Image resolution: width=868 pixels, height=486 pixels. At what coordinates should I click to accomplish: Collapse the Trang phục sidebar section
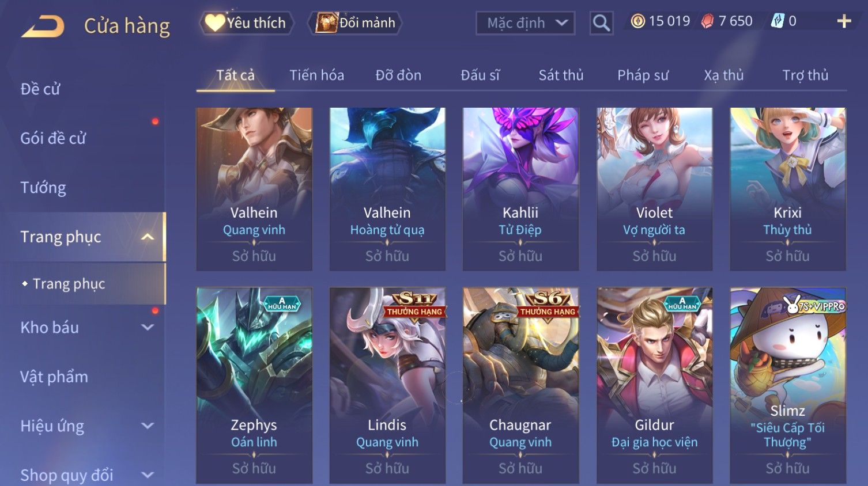148,237
